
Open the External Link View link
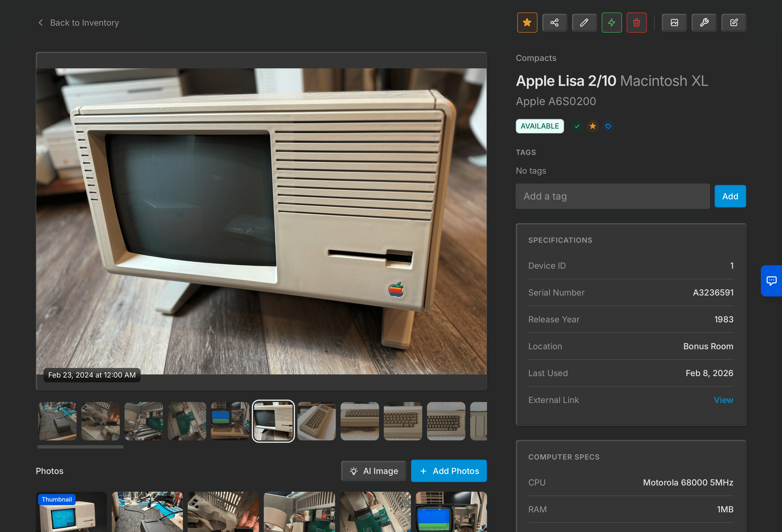pyautogui.click(x=723, y=400)
